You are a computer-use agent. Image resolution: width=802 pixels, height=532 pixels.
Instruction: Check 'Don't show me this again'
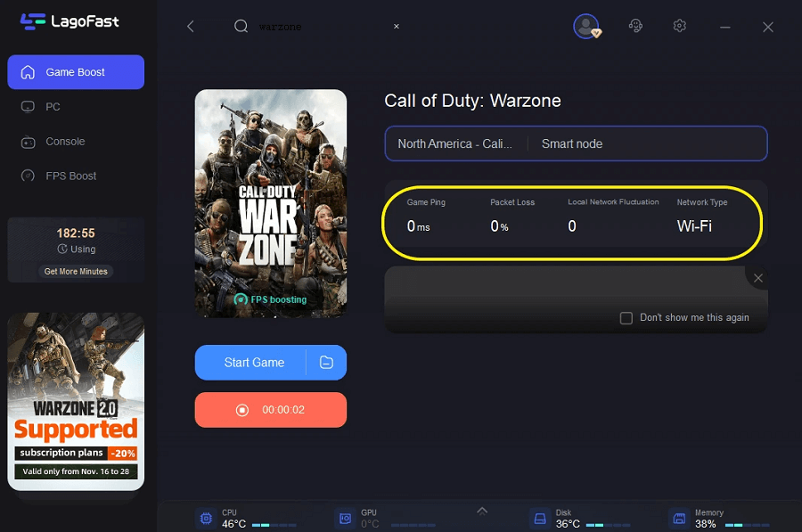coord(626,318)
